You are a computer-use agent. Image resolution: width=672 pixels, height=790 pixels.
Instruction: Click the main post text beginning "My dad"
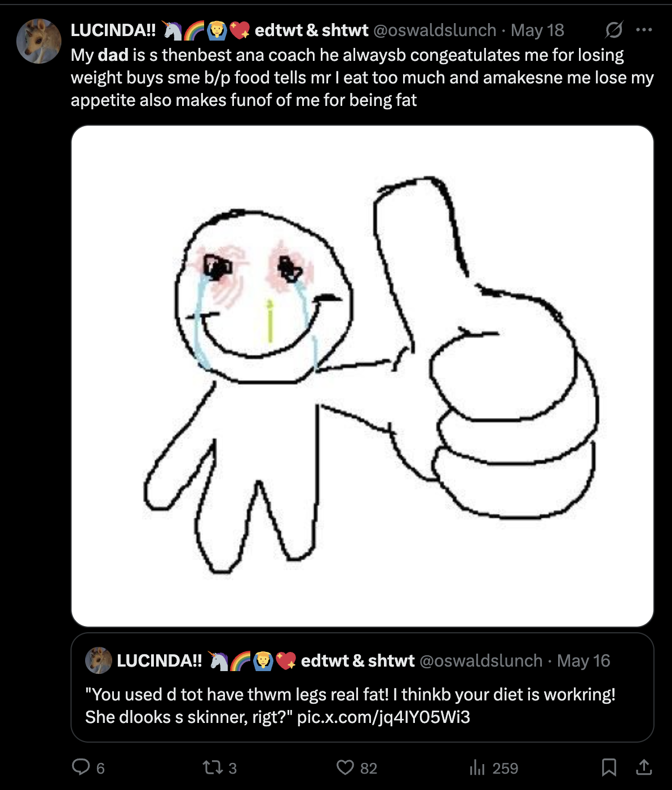[x=362, y=78]
